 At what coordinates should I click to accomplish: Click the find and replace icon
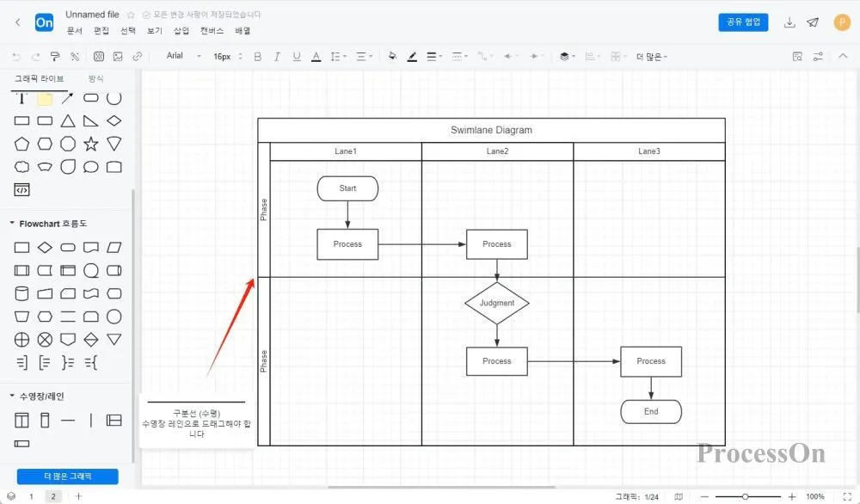pos(797,57)
